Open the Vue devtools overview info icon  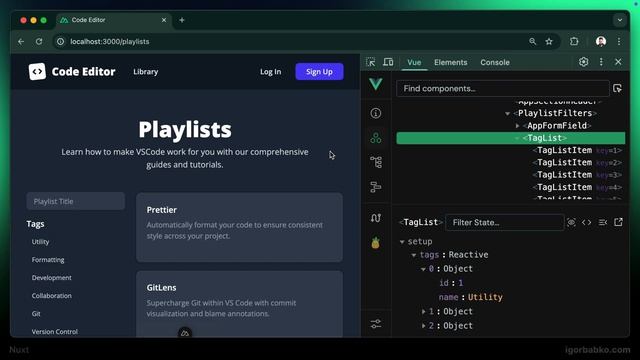tap(376, 113)
